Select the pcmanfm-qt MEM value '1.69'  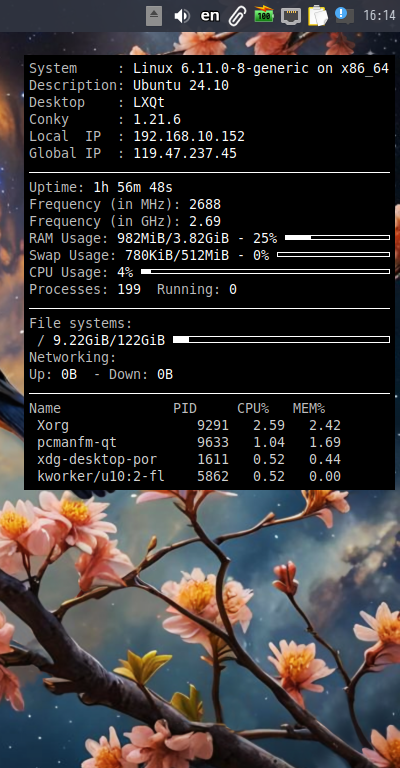[x=325, y=443]
